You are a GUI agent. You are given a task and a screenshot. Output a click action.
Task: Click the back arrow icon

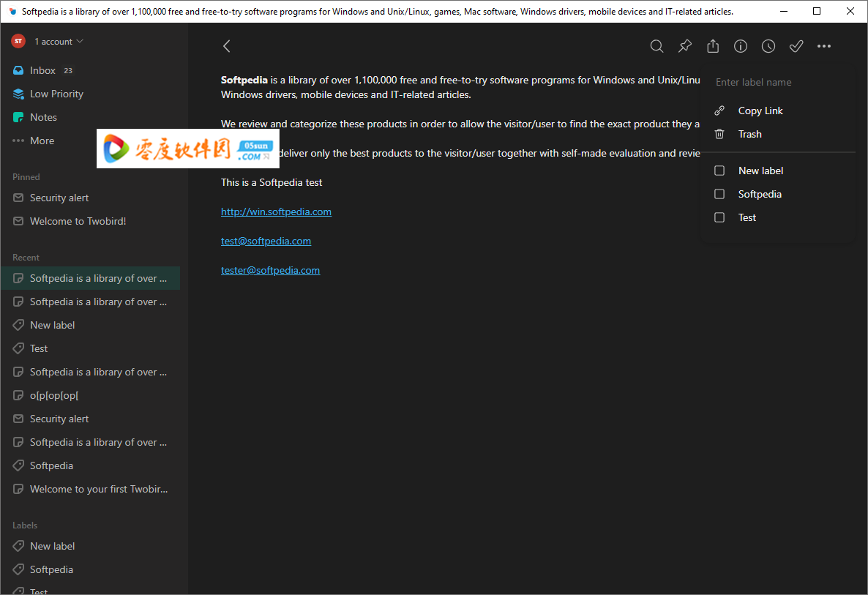[226, 46]
